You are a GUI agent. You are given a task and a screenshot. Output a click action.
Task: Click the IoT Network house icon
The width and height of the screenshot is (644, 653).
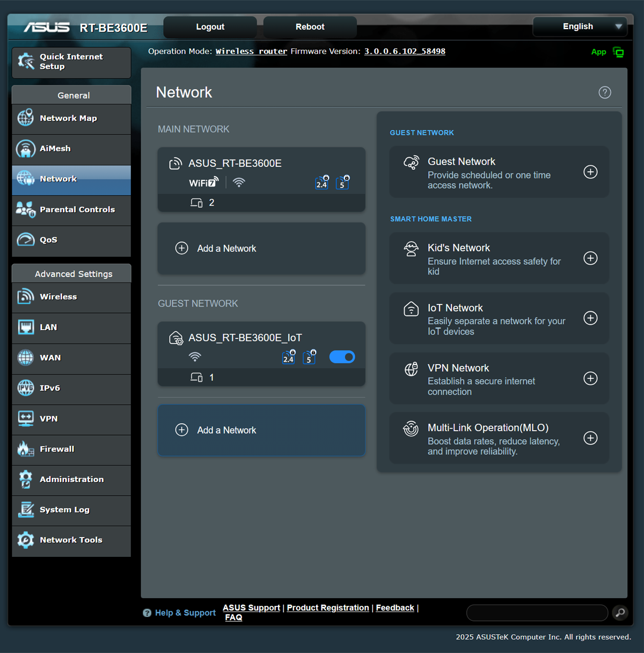tap(412, 309)
